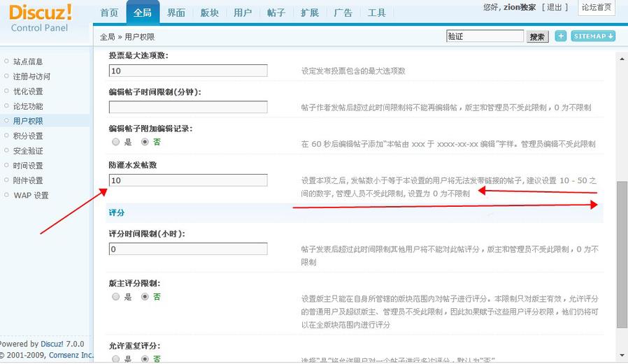Open 站点信息 in the sidebar
The width and height of the screenshot is (628, 364).
click(28, 61)
